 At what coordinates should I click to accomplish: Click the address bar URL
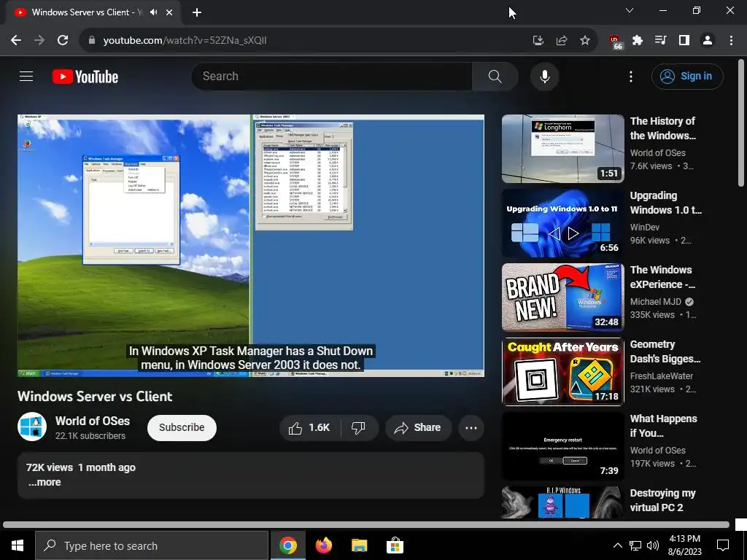(185, 41)
